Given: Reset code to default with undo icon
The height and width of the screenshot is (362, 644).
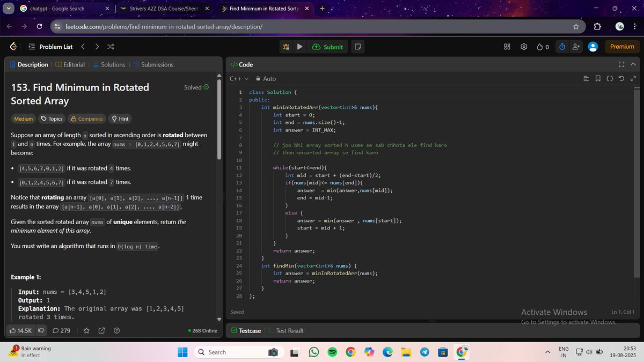Looking at the screenshot, I should (621, 79).
